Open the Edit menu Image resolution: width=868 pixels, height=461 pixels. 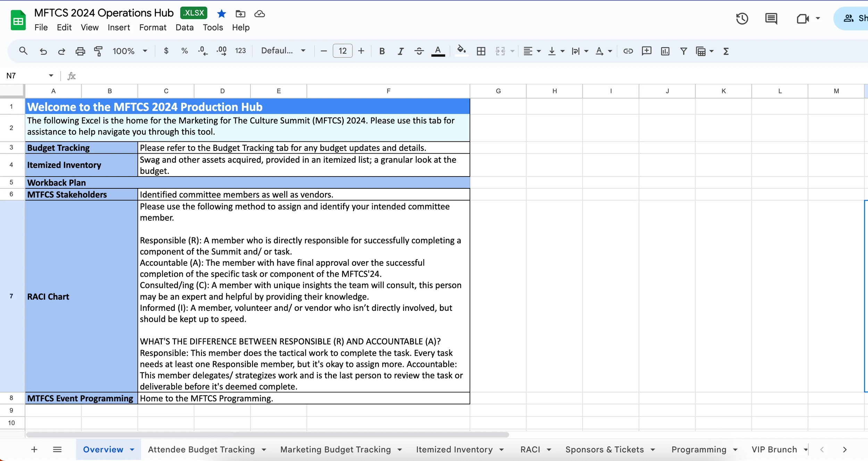pos(64,27)
